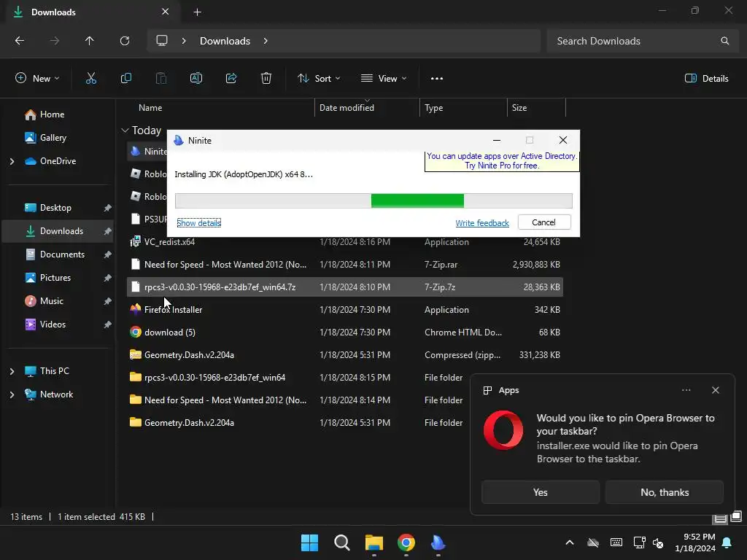Go back with the left arrow

tap(20, 41)
